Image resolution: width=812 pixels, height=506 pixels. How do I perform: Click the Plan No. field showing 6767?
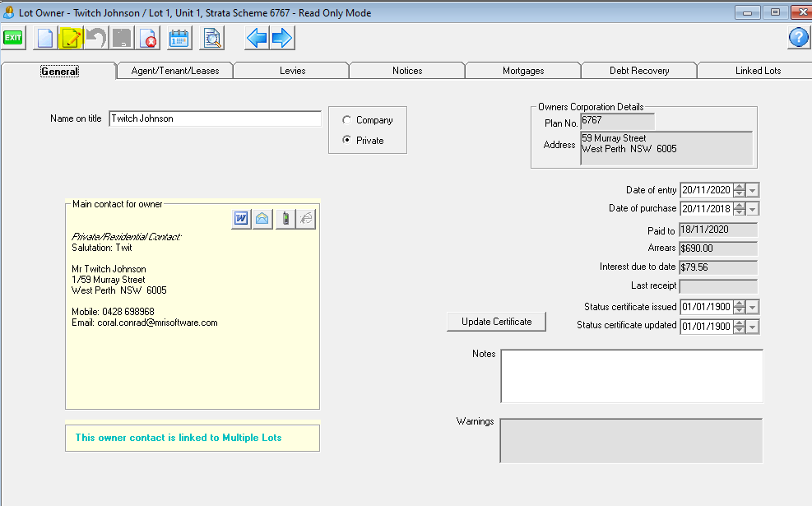tap(617, 121)
